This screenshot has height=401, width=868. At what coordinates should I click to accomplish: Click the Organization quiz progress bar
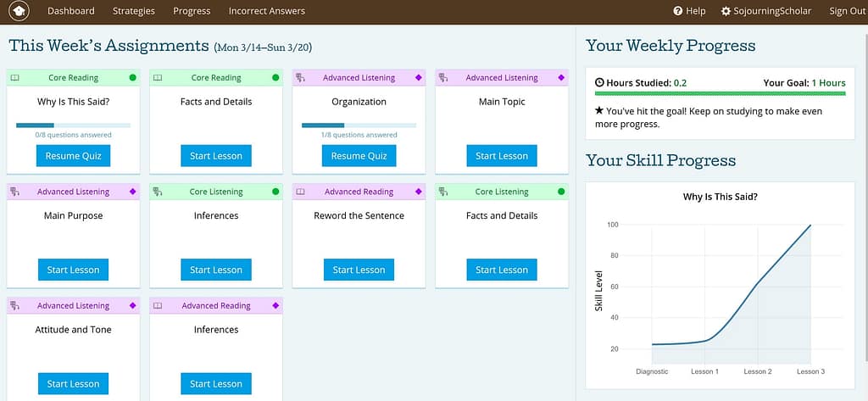[x=359, y=125]
